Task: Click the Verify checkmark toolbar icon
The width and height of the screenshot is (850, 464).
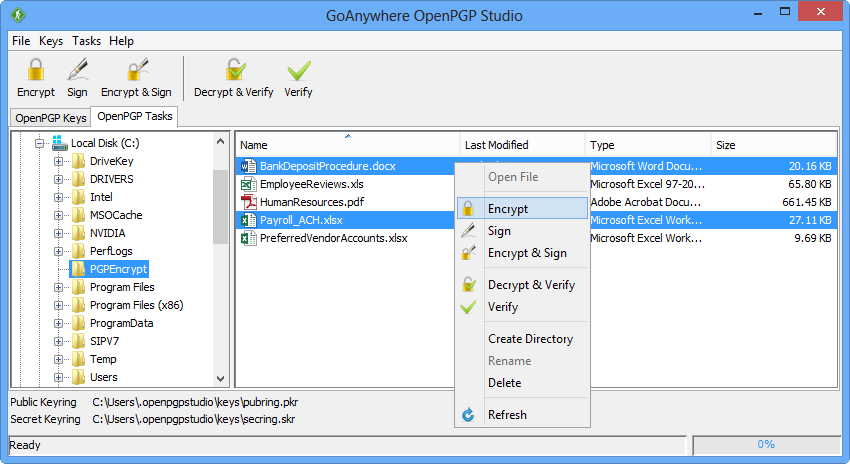Action: coord(298,72)
